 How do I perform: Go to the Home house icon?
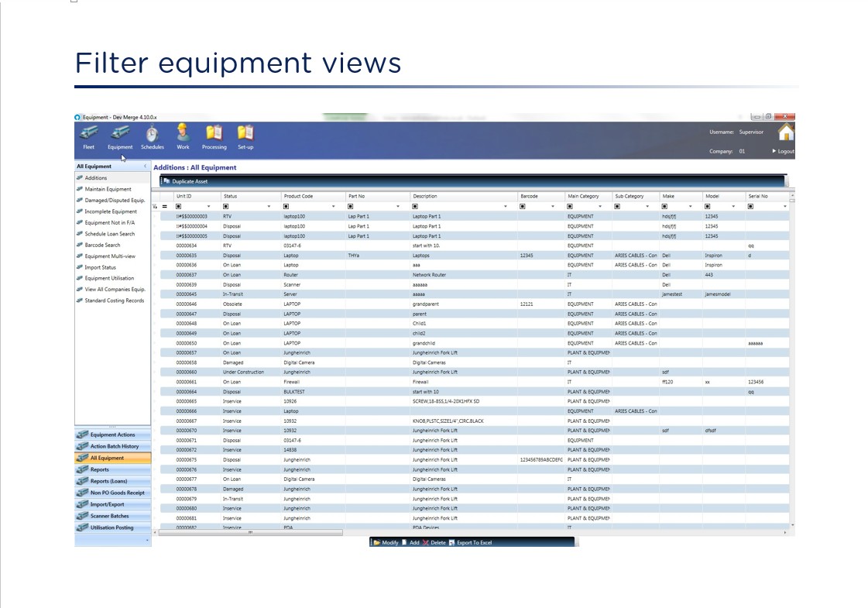pyautogui.click(x=786, y=132)
